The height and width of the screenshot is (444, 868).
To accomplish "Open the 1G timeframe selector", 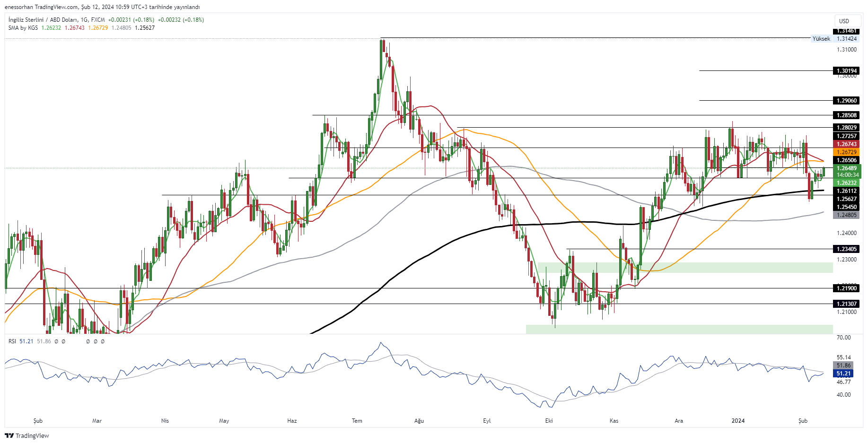I will (84, 19).
